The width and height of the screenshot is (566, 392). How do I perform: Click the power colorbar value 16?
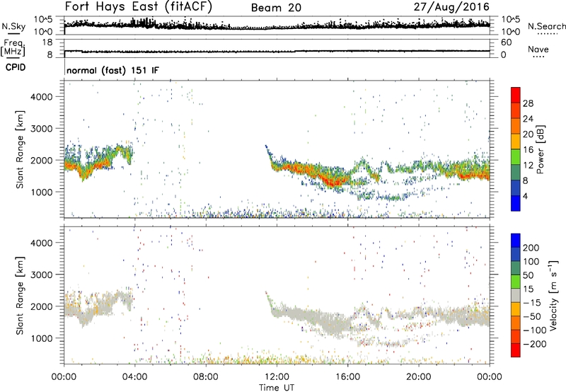[x=528, y=150]
